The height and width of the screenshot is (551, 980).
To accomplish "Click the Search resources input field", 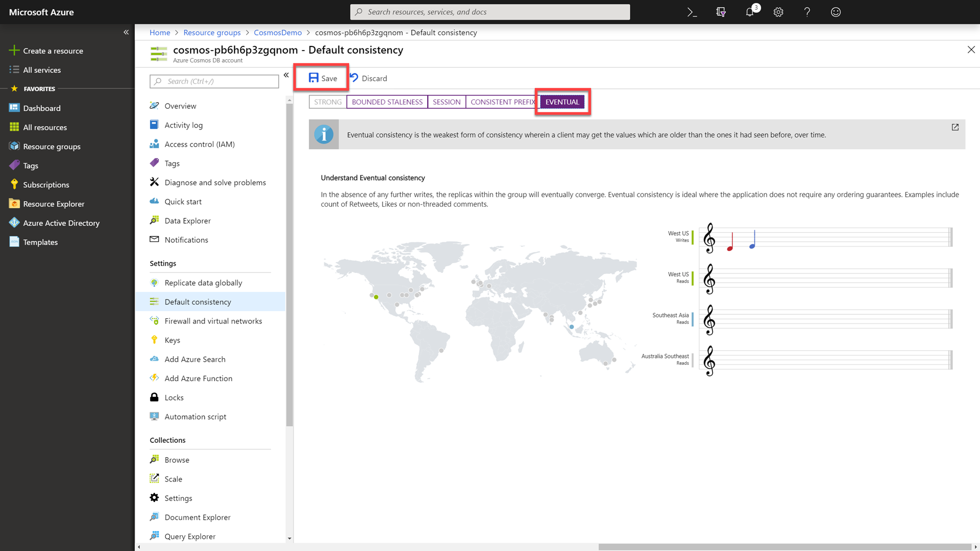I will coord(490,11).
